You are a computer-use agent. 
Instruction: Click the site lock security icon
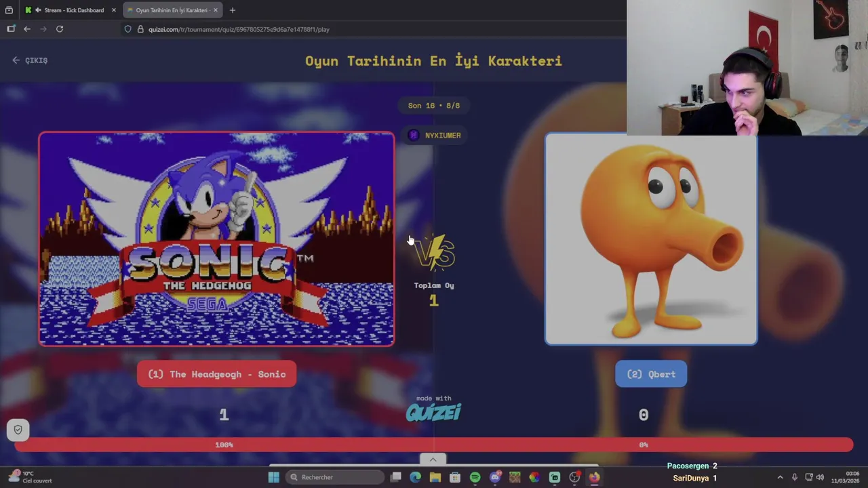pos(140,29)
